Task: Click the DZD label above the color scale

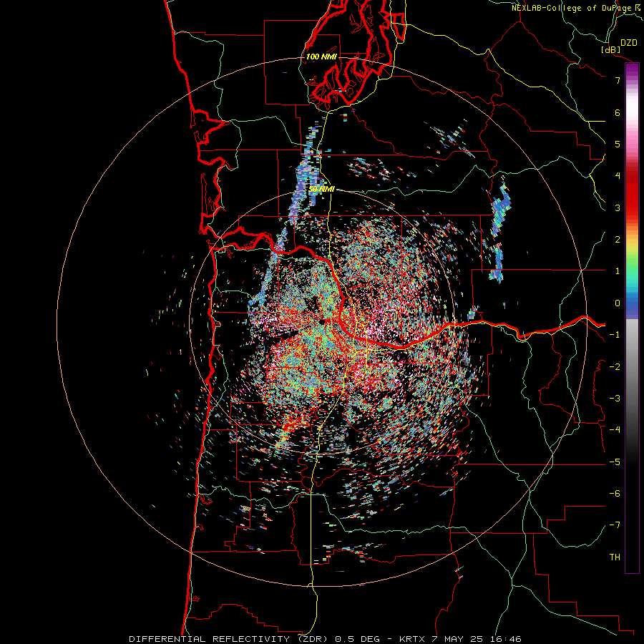Action: (629, 43)
